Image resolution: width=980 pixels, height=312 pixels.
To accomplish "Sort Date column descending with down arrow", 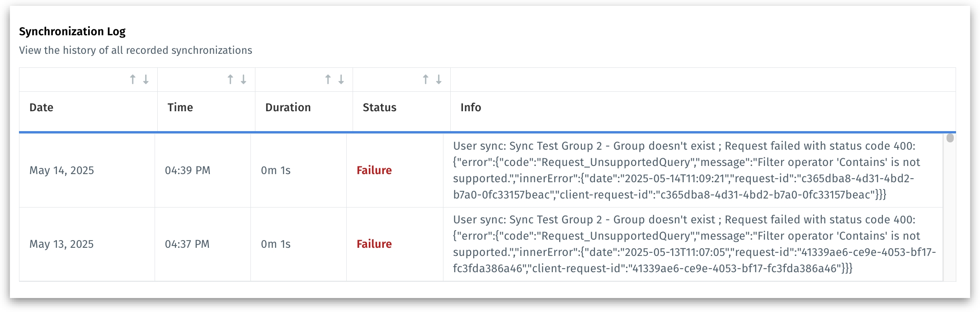I will 146,80.
